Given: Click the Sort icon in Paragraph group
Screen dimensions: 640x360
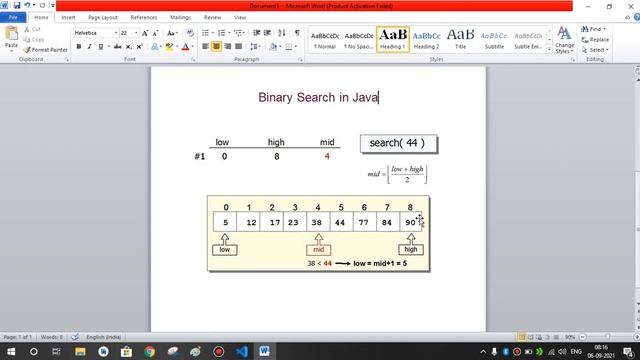Looking at the screenshot, I should (x=282, y=33).
